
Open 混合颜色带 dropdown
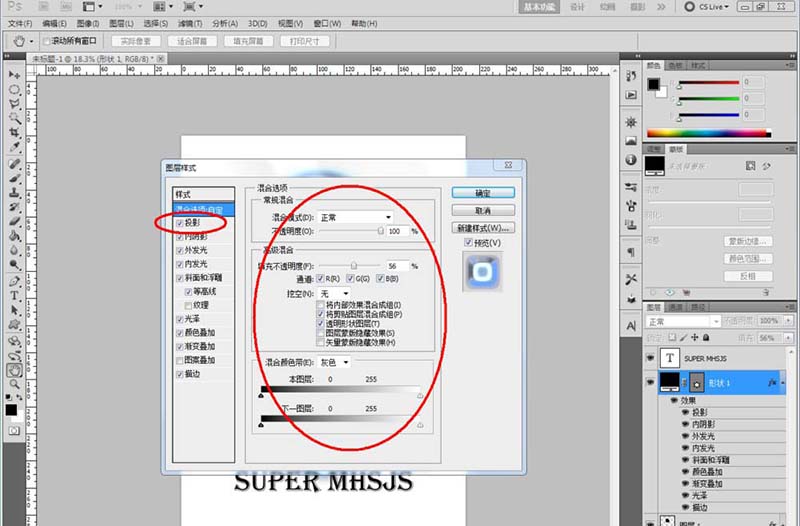coord(334,362)
